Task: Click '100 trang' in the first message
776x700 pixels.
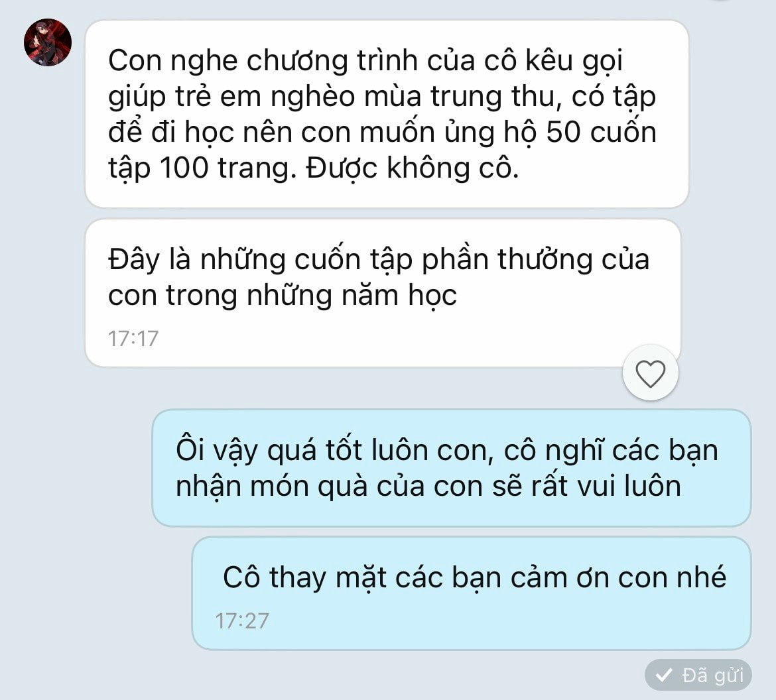Action: coord(225,168)
